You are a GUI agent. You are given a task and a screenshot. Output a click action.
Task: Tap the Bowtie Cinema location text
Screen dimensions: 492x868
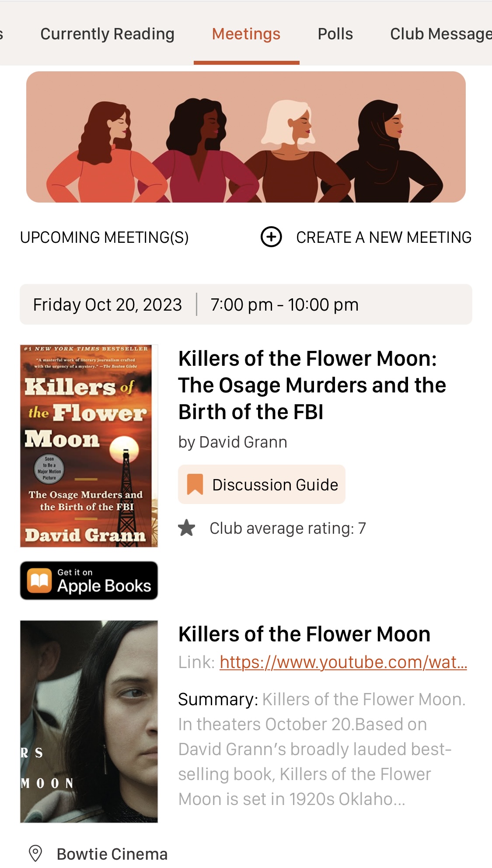(112, 854)
